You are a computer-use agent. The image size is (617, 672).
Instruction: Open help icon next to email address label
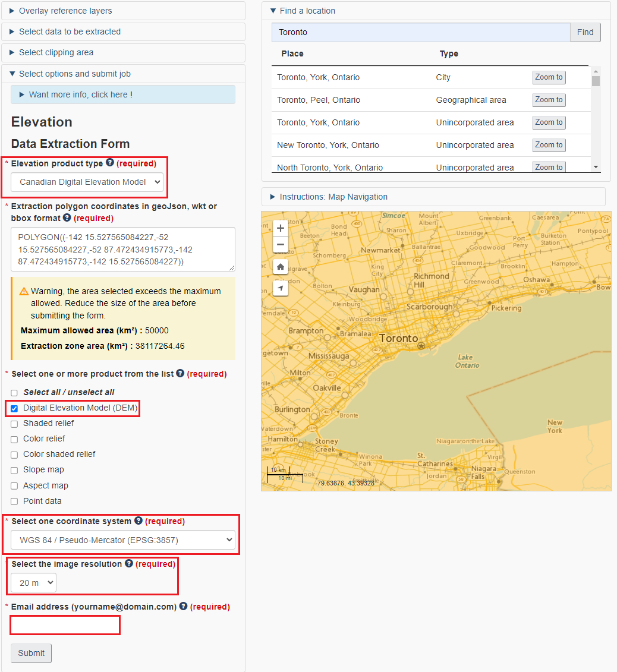pyautogui.click(x=184, y=606)
